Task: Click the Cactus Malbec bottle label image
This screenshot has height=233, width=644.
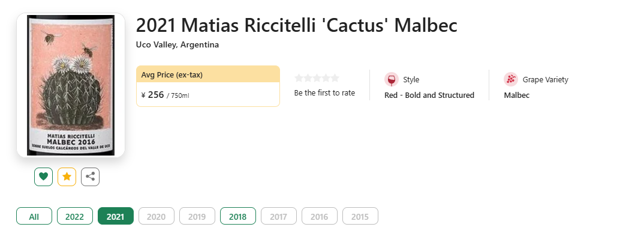Action: (71, 85)
